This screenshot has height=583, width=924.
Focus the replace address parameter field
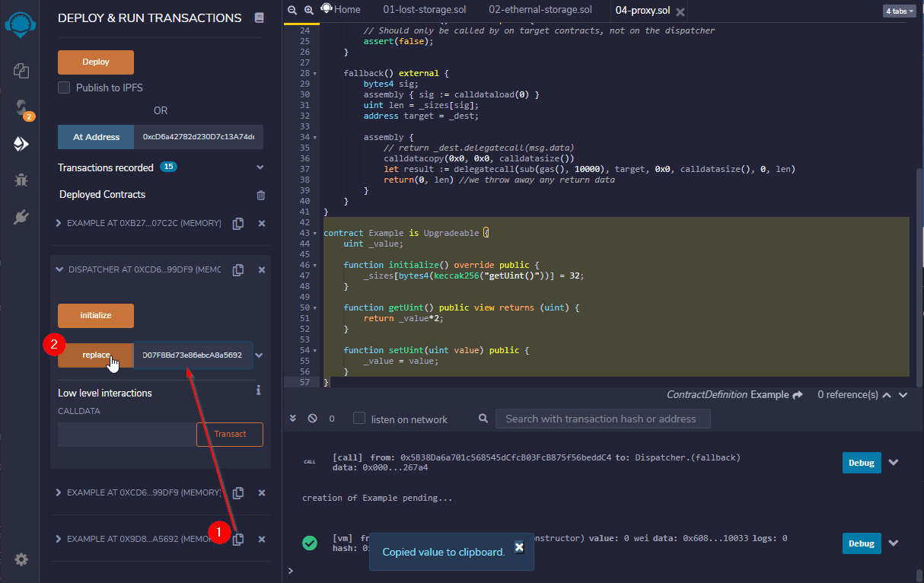[193, 355]
